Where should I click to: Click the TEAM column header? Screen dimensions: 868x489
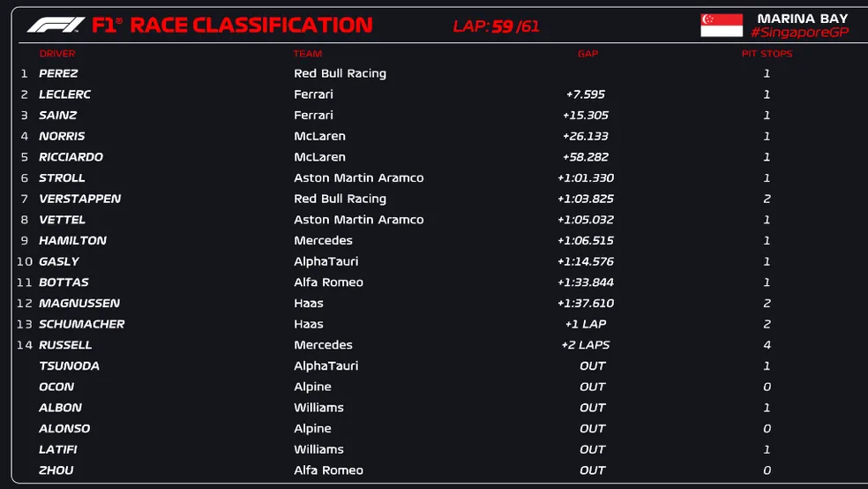click(308, 54)
